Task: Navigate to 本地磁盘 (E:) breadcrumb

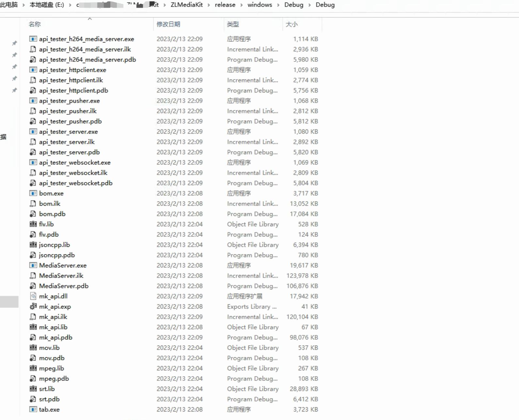Action: 47,5
